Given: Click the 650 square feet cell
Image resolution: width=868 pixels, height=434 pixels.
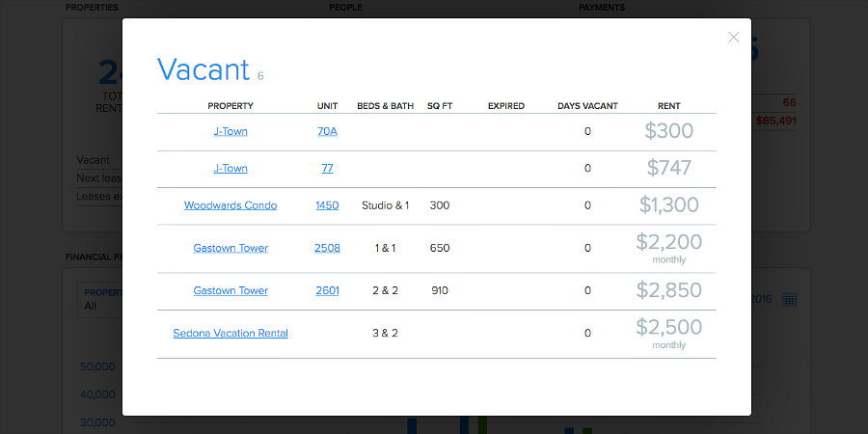Looking at the screenshot, I should click(440, 248).
